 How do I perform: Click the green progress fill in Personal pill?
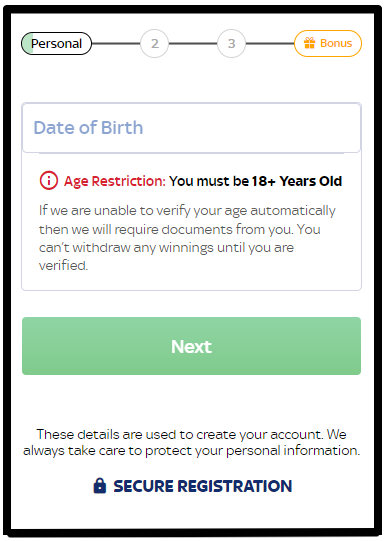pos(28,43)
